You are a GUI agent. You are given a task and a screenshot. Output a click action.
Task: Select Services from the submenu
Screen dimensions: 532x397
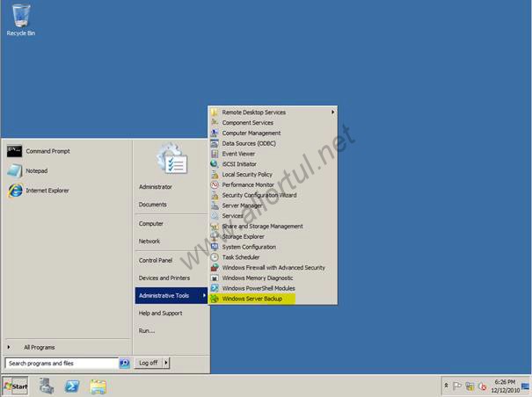[273, 215]
